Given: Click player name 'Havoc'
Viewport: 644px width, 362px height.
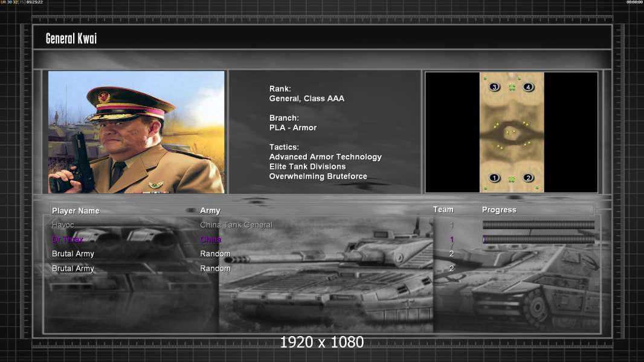Looking at the screenshot, I should point(63,224).
